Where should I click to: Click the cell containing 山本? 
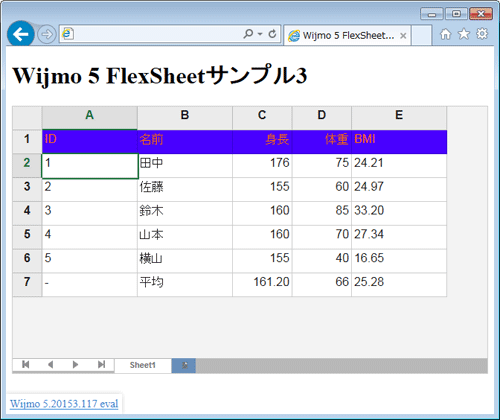pyautogui.click(x=185, y=237)
